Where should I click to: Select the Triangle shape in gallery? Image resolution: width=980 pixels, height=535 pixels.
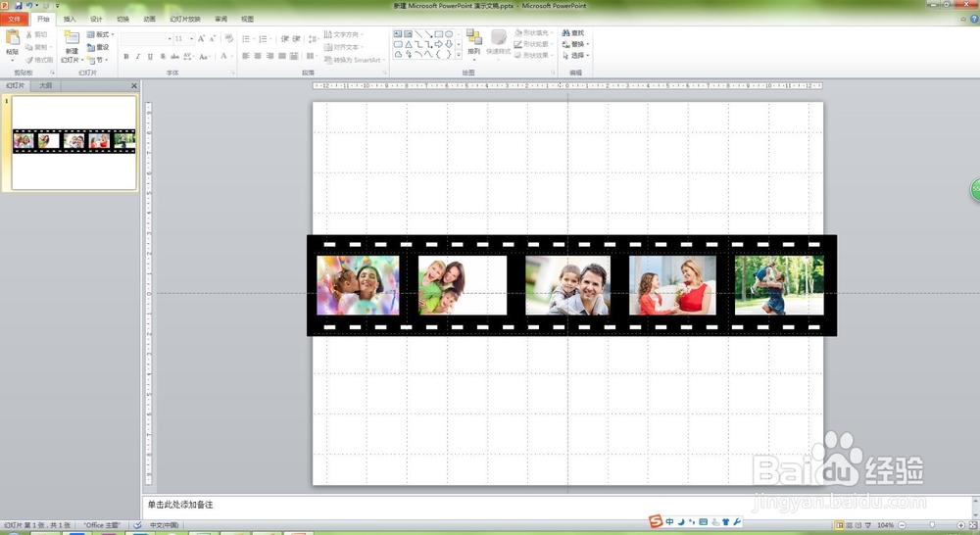tap(408, 44)
